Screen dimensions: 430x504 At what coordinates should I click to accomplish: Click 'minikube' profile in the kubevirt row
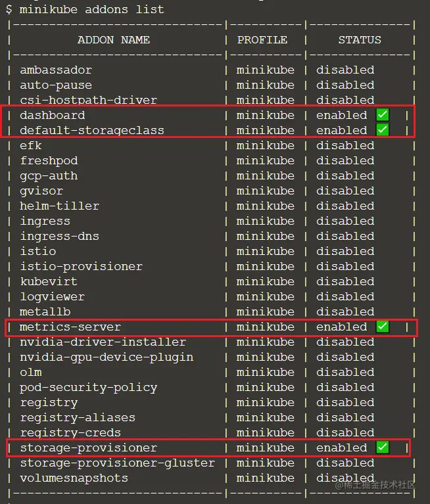pos(266,282)
